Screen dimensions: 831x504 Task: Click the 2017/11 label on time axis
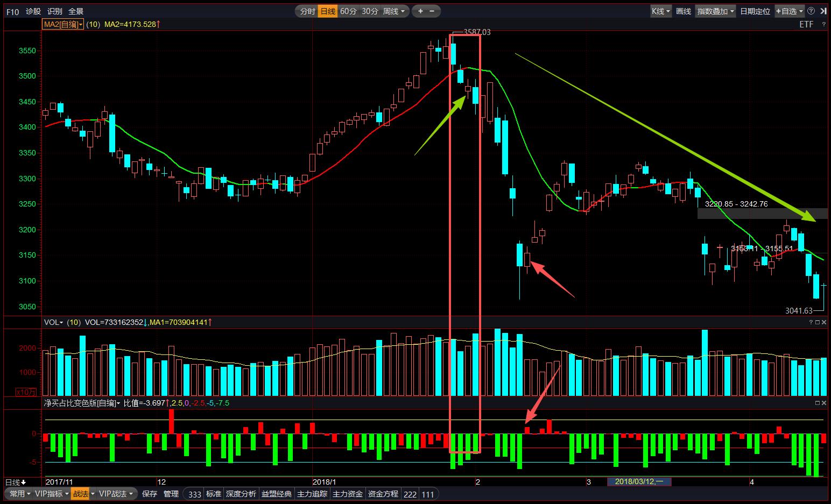coord(59,482)
